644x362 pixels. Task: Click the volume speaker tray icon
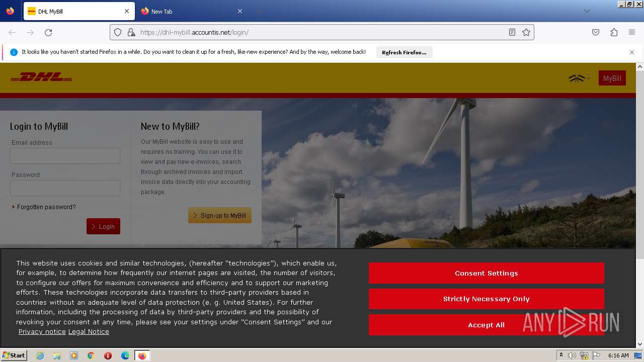click(572, 355)
